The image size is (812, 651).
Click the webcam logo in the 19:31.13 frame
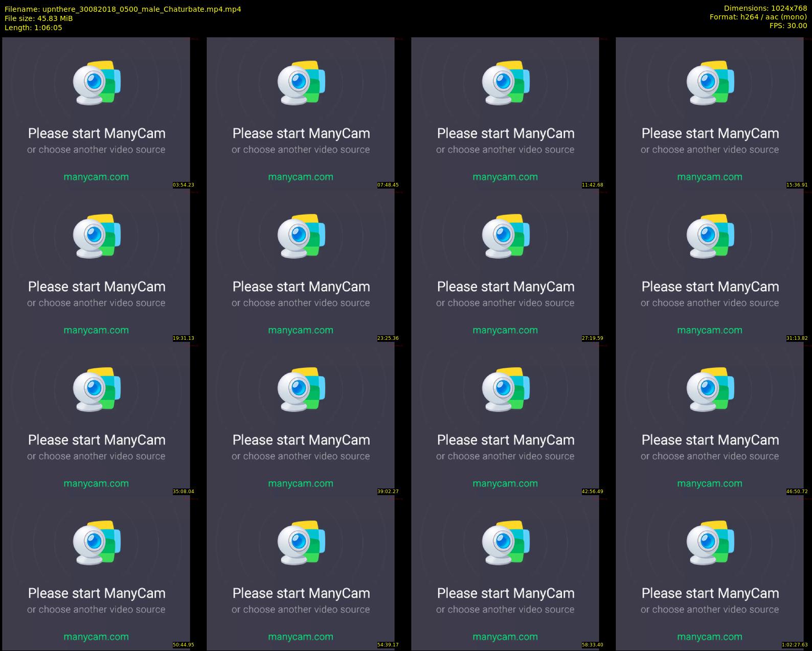pyautogui.click(x=97, y=236)
